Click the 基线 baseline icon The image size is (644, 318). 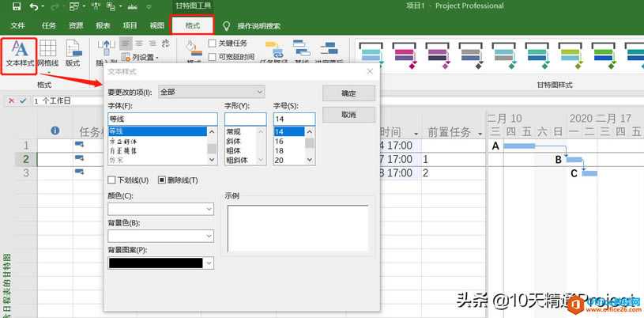tap(302, 49)
